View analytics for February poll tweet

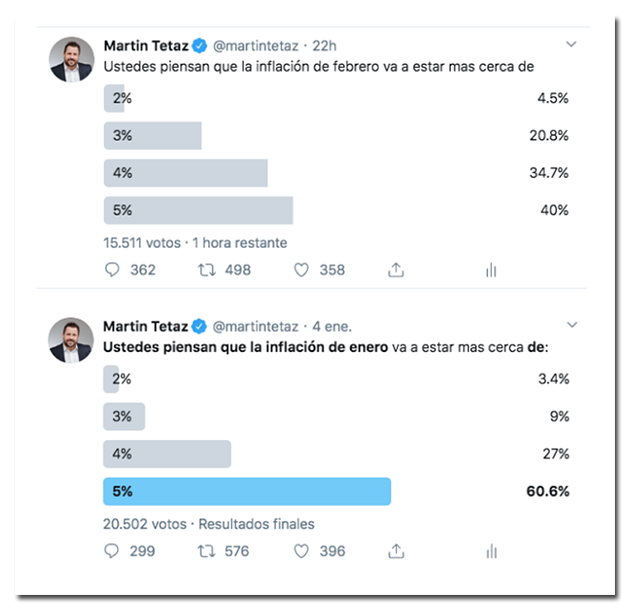coord(491,270)
